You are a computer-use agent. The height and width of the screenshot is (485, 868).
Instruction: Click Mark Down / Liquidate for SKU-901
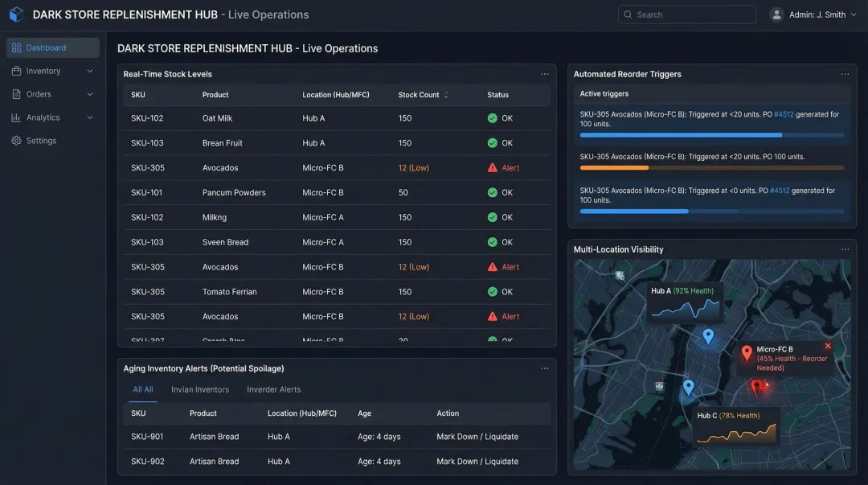[477, 436]
